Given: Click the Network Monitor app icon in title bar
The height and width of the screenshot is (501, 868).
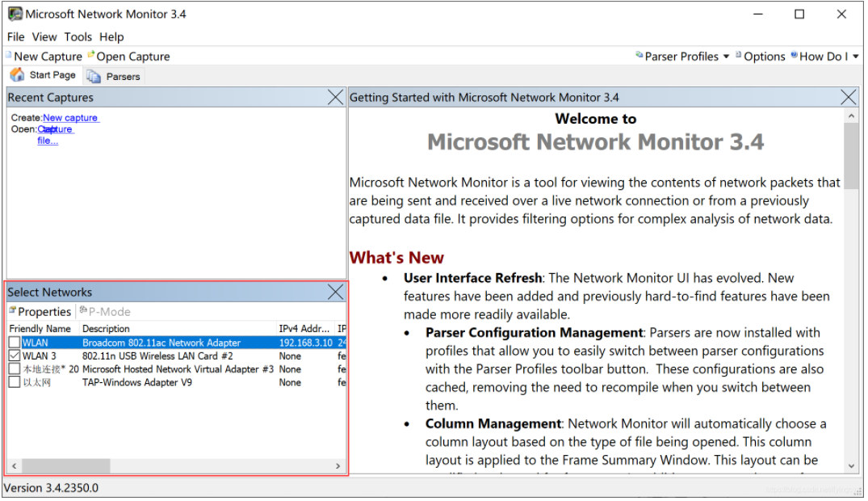Looking at the screenshot, I should [15, 14].
